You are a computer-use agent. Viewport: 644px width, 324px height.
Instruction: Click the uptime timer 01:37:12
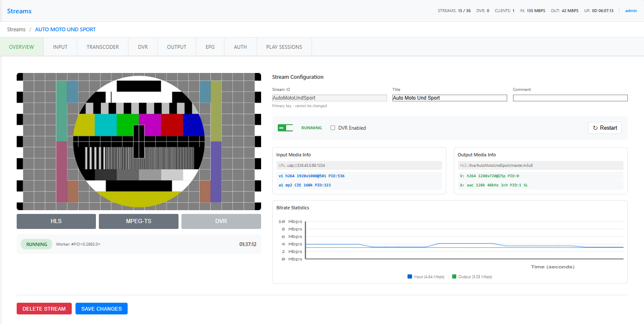(248, 244)
